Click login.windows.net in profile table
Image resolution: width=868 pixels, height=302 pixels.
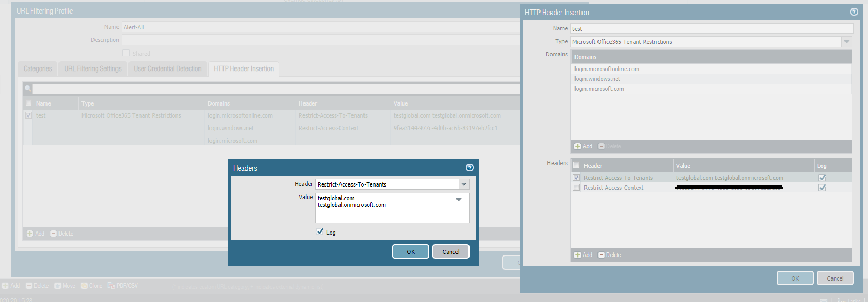click(x=231, y=128)
